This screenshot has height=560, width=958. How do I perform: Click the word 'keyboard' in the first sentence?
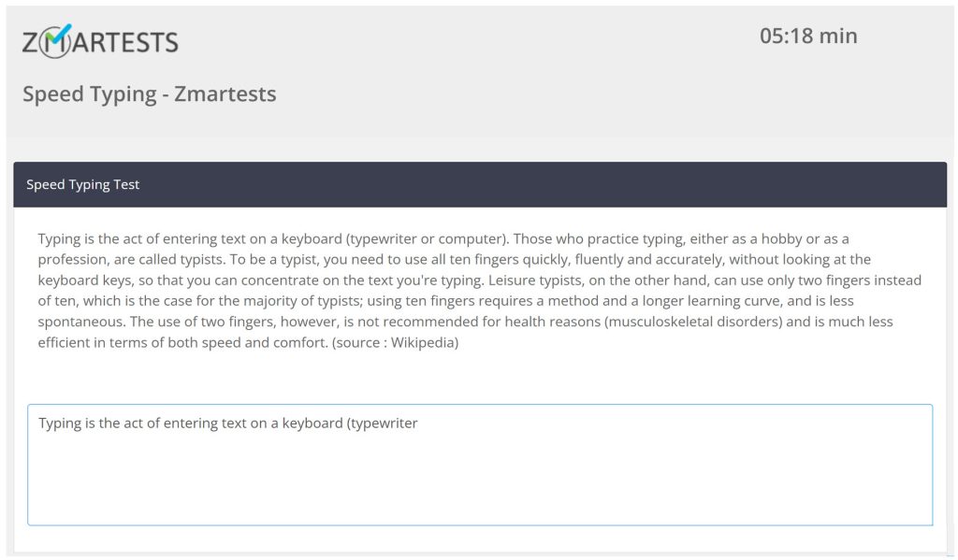pyautogui.click(x=311, y=237)
